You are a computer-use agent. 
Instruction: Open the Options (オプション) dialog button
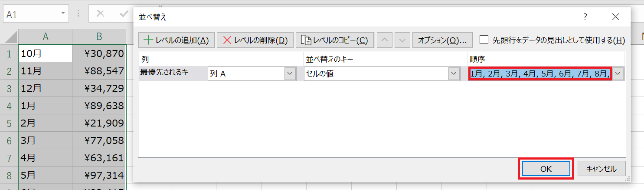point(442,40)
